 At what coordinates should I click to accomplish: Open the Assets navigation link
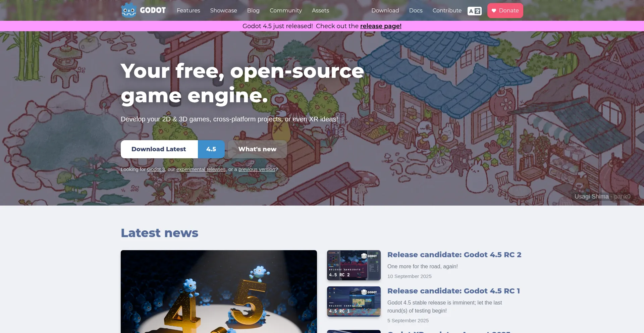pos(320,10)
